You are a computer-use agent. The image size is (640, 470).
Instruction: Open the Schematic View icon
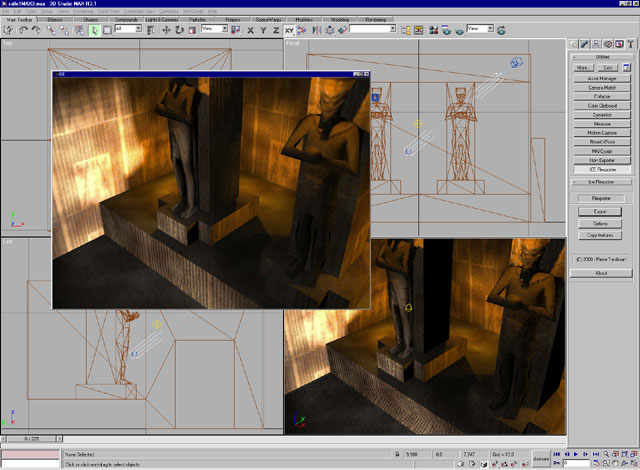tap(418, 30)
